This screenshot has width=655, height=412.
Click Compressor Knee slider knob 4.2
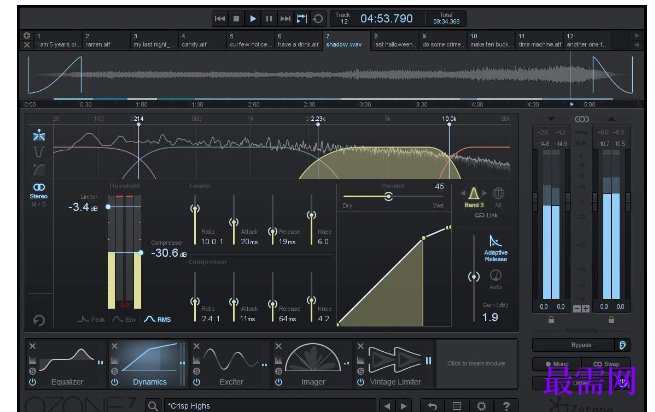pos(312,300)
